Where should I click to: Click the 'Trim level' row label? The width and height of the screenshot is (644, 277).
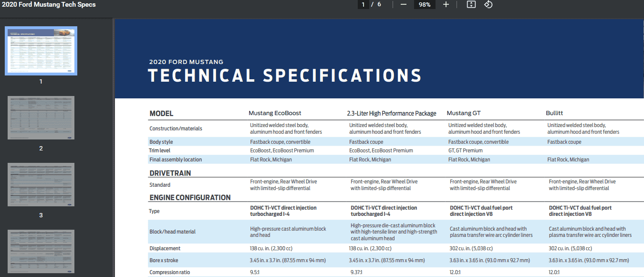(161, 150)
